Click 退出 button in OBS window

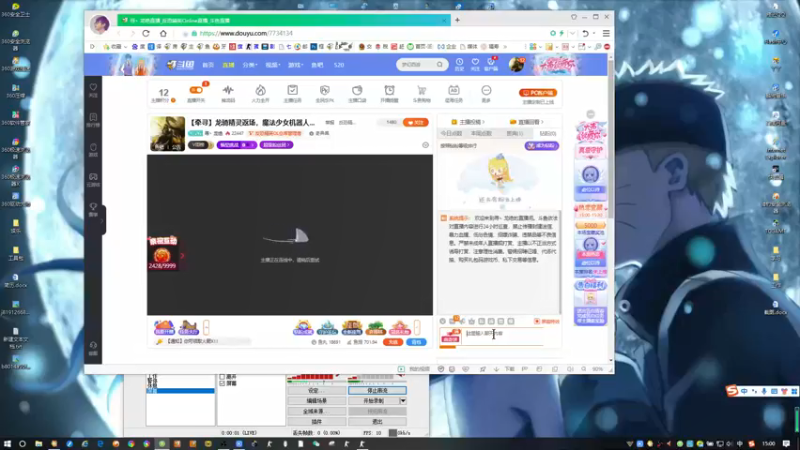click(377, 422)
